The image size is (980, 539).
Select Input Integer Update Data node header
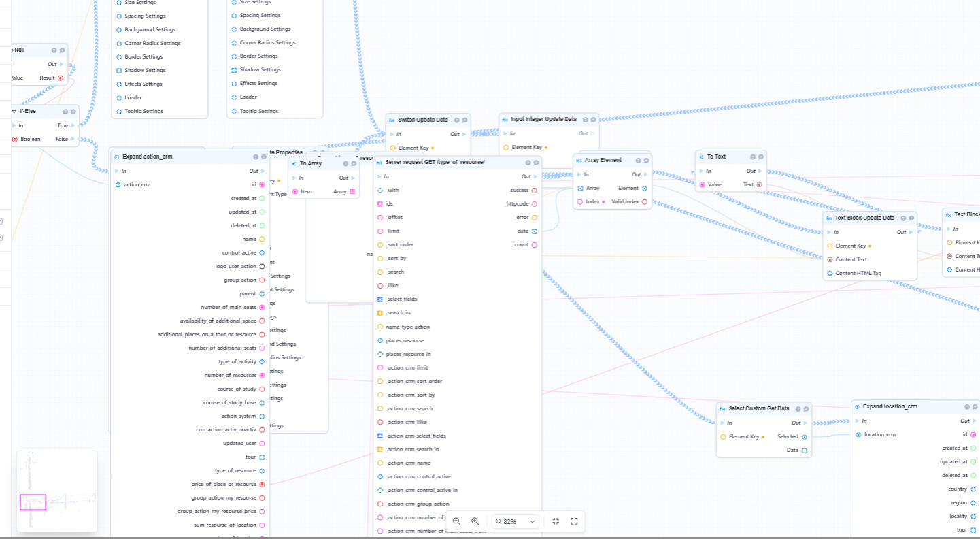click(x=543, y=119)
